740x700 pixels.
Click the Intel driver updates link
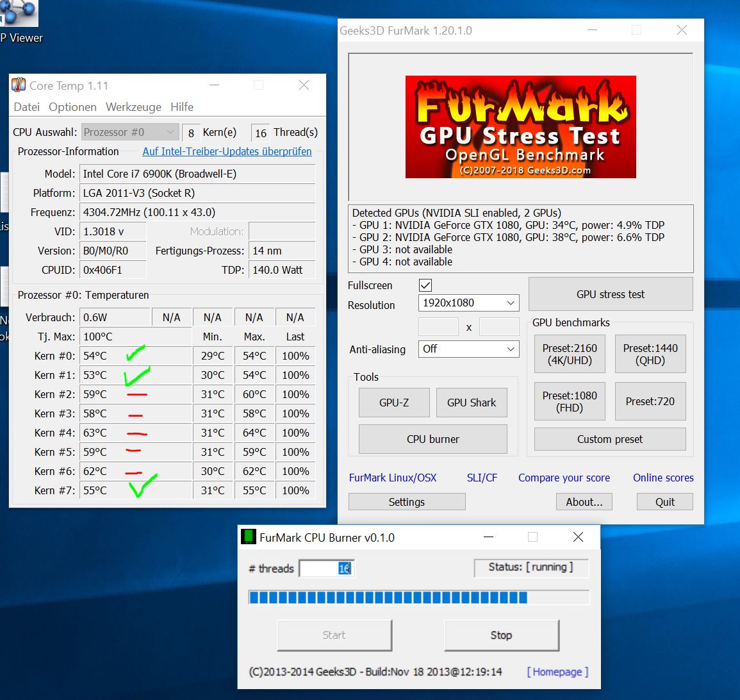(x=227, y=152)
